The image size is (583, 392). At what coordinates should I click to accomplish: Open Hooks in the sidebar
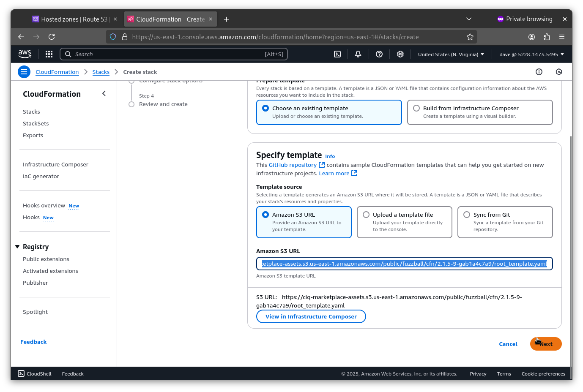pyautogui.click(x=31, y=217)
